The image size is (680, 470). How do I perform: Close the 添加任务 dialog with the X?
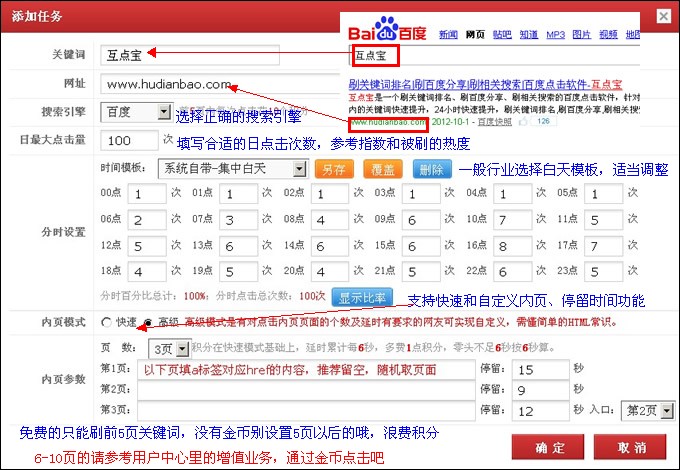pyautogui.click(x=662, y=14)
